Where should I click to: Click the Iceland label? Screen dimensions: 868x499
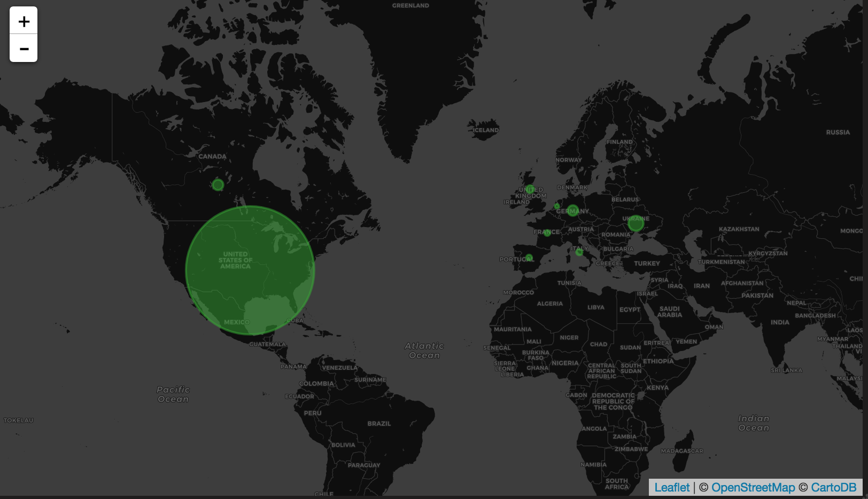coord(486,130)
